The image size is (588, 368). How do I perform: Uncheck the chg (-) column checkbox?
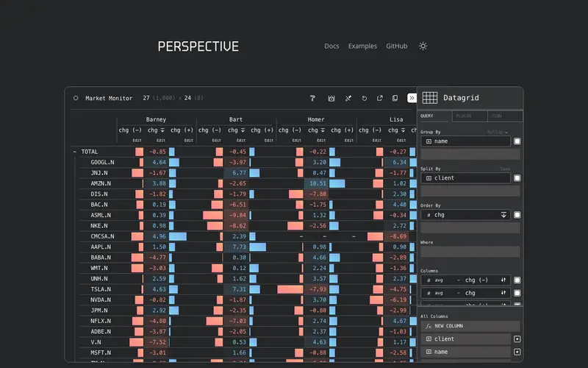click(x=517, y=280)
